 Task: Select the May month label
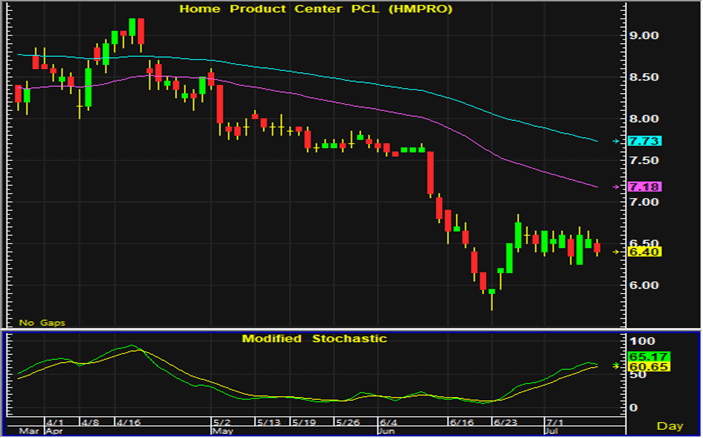pos(223,430)
